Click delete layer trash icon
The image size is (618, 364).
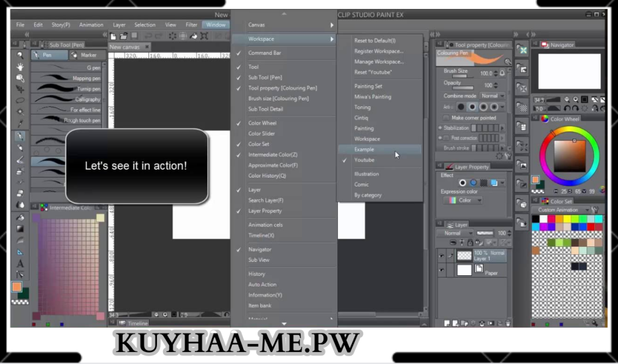coord(508,324)
